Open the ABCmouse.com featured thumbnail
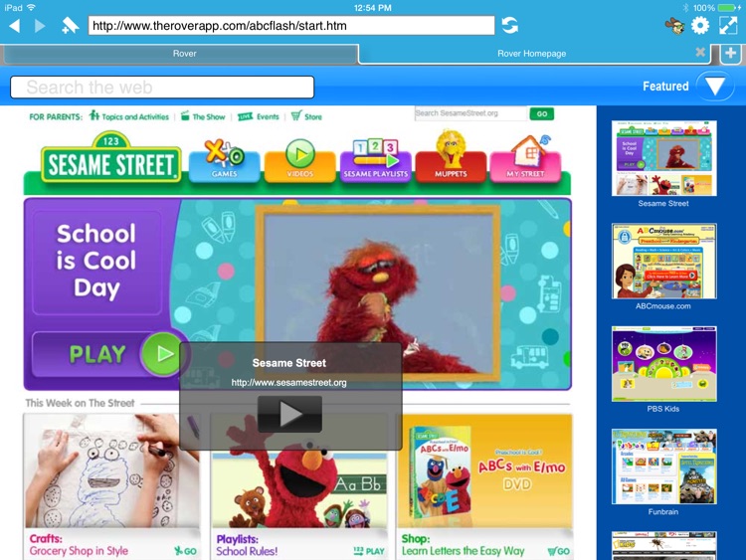Screen dimensions: 746x560 click(663, 261)
